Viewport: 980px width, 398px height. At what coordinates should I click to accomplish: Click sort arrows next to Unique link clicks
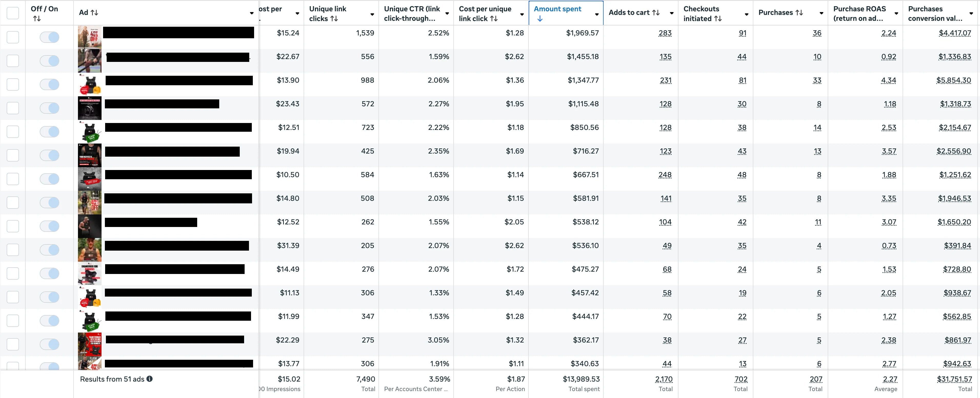[x=334, y=19]
